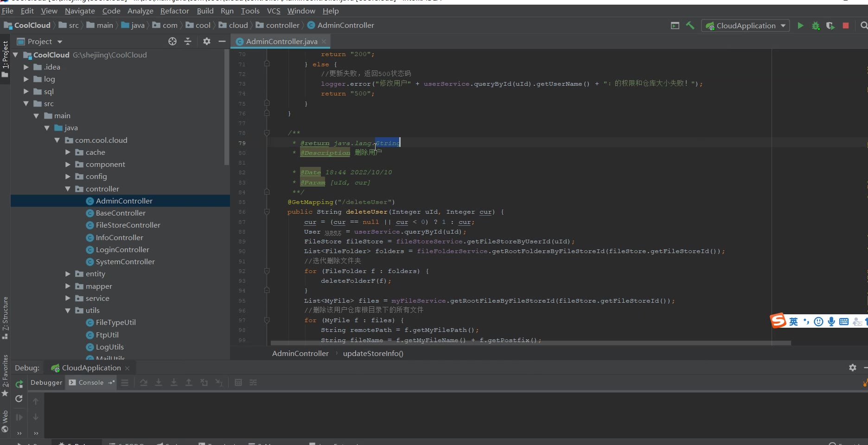Stop the running application (red square)
868x445 pixels.
pyautogui.click(x=846, y=26)
